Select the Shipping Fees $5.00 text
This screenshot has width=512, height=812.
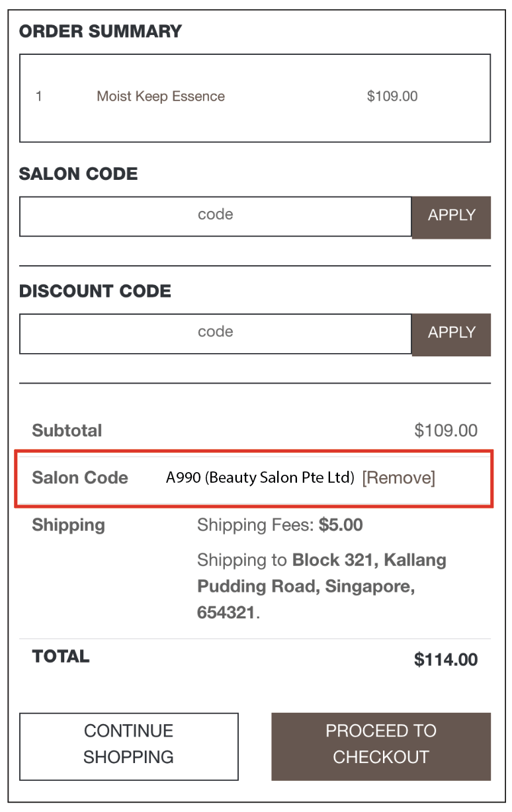click(x=280, y=526)
